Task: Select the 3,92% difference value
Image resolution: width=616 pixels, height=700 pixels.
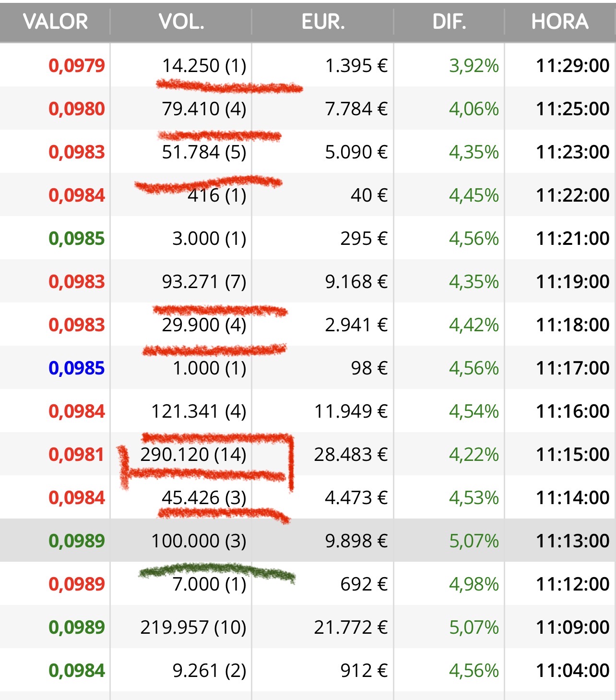Action: click(474, 65)
